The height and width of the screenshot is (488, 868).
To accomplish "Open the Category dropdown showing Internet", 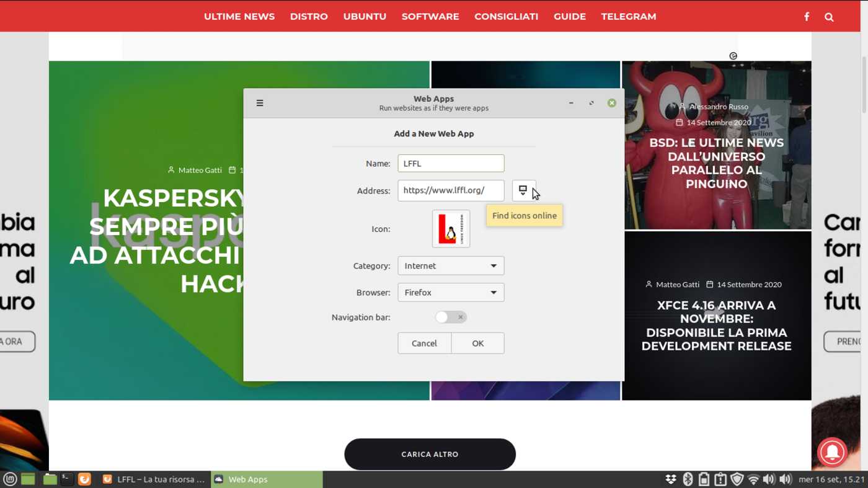I will click(x=451, y=265).
